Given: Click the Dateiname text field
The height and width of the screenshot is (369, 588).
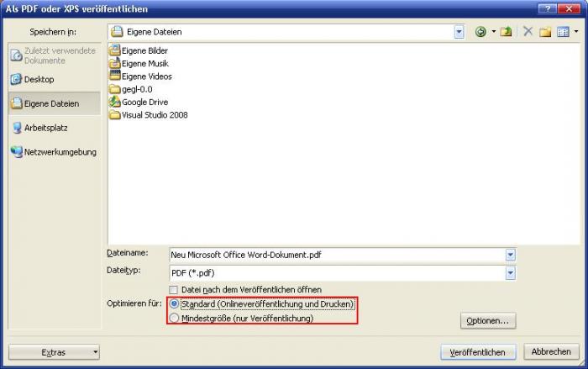Looking at the screenshot, I should pyautogui.click(x=337, y=255).
